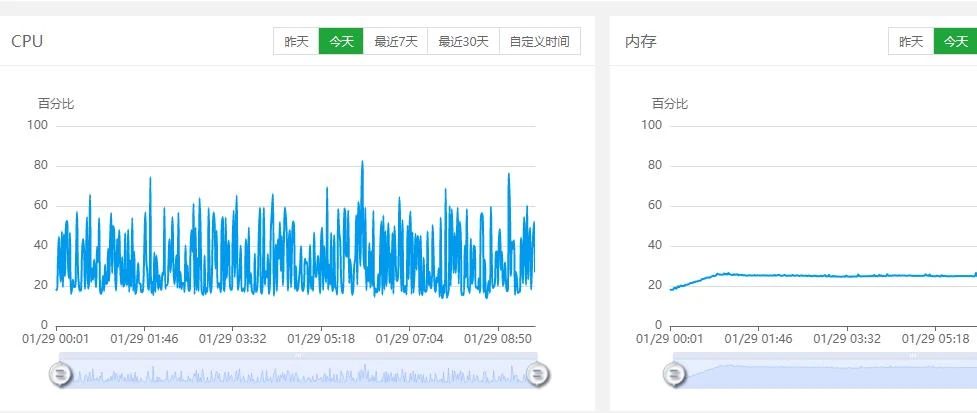Click the highest CPU spike above 80

[x=362, y=163]
